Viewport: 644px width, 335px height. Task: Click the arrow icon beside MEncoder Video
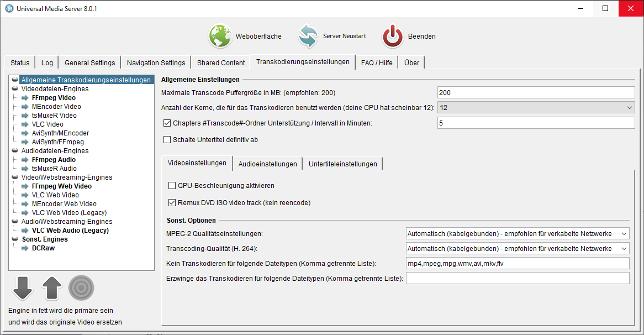(25, 107)
